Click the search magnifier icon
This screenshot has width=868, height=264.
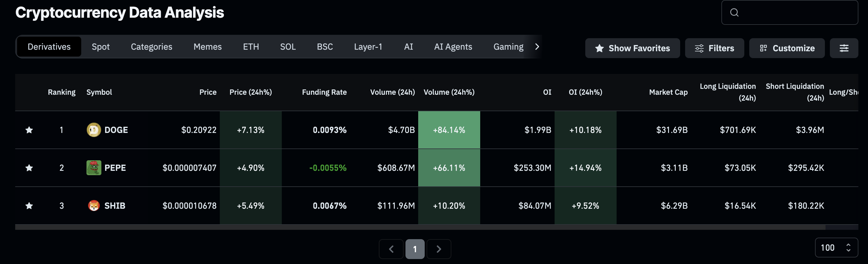coord(734,13)
